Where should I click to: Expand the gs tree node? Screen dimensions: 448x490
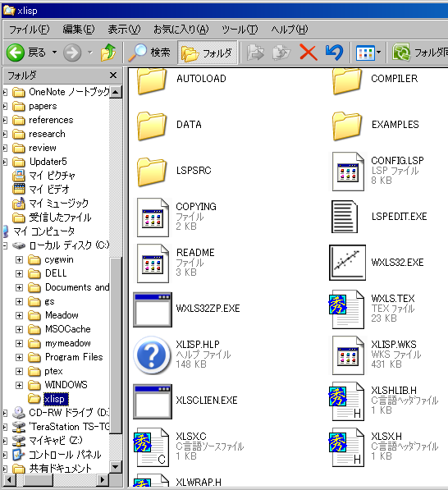(x=20, y=301)
